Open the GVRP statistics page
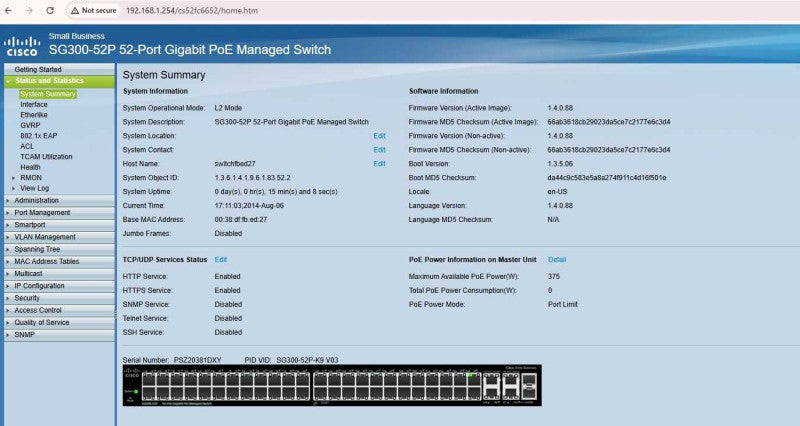Screen dimensions: 800x426 click(x=30, y=126)
